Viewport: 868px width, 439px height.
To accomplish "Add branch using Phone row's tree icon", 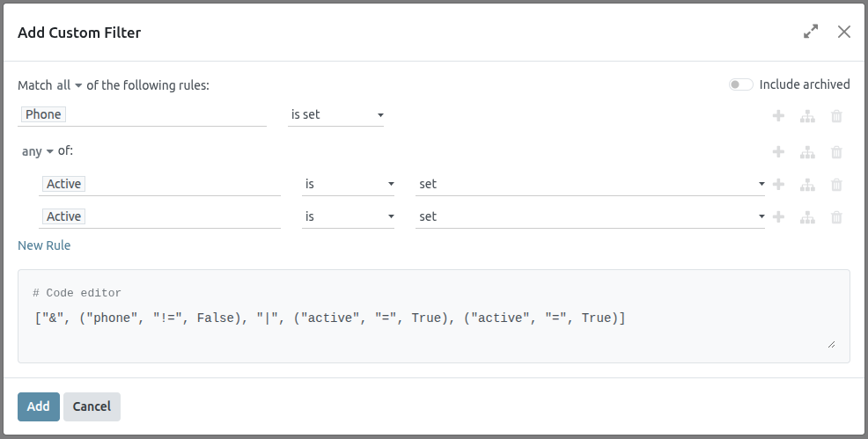I will coord(807,115).
